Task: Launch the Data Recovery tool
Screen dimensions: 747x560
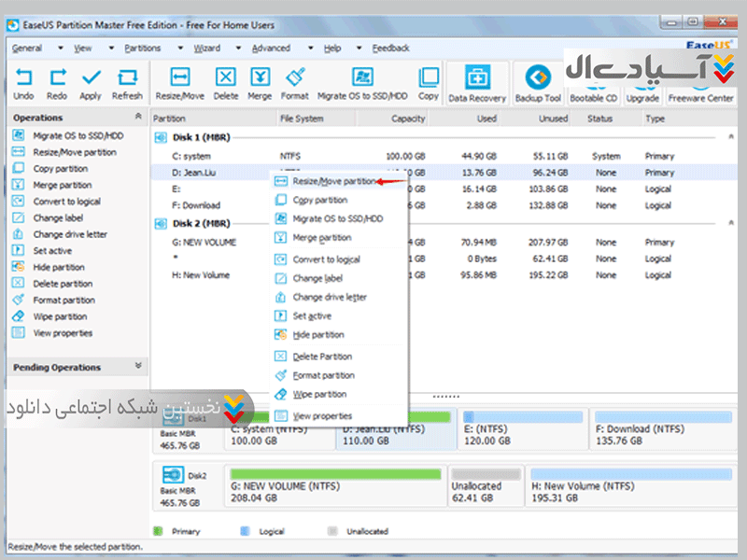Action: point(476,80)
